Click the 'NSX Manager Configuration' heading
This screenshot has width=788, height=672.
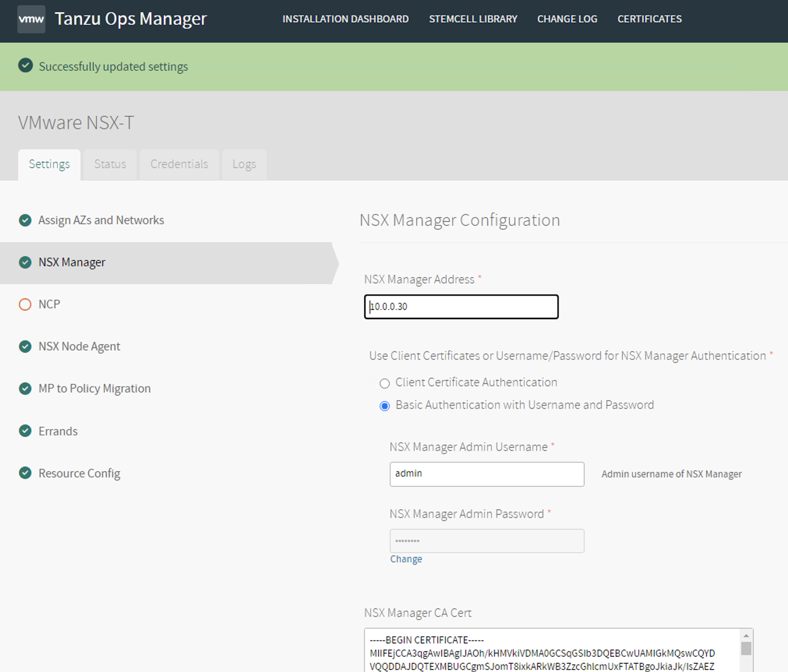coord(460,220)
